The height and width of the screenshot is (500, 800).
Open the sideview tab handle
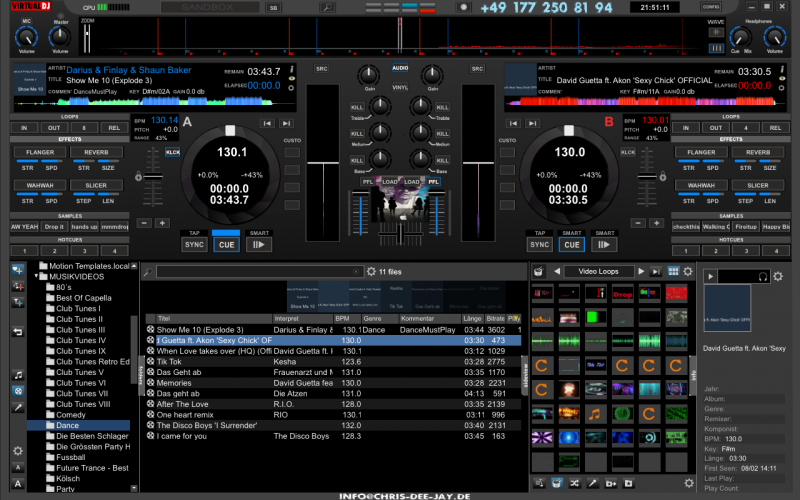point(527,375)
